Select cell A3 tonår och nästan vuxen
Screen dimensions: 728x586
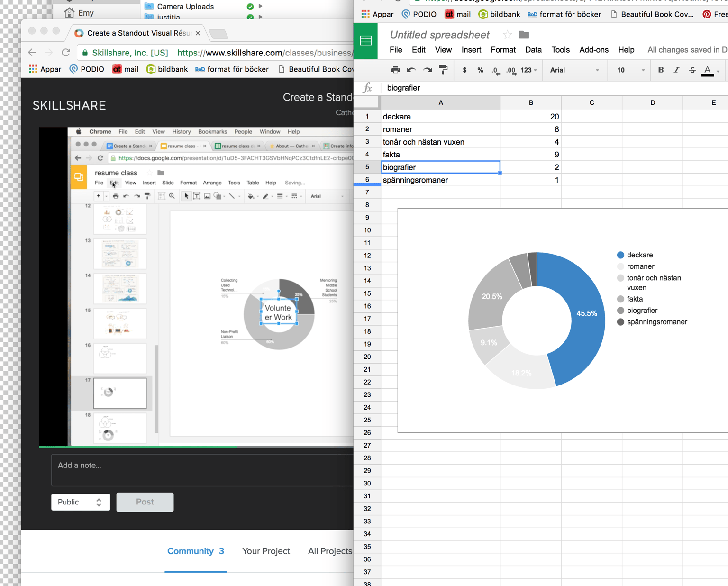pyautogui.click(x=441, y=142)
